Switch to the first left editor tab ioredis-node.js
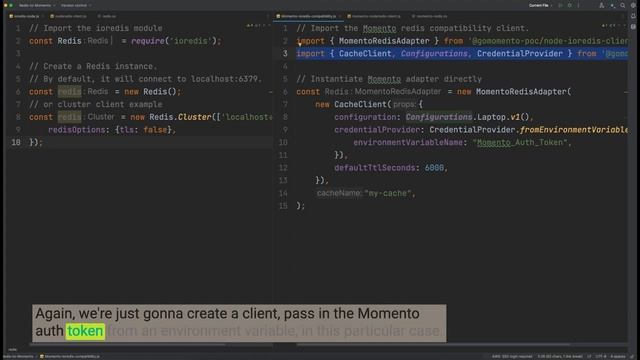Viewport: 640px width, 360px height. pos(27,16)
